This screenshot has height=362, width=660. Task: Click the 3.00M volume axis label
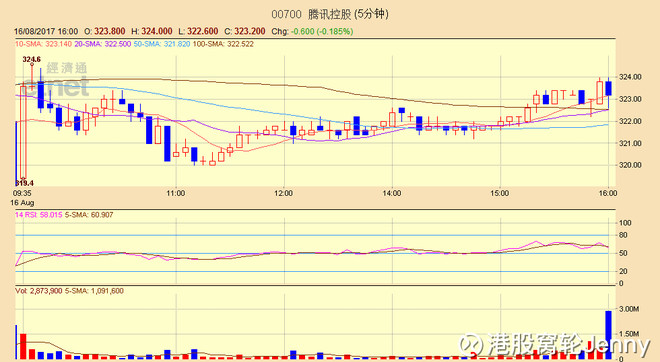[629, 309]
